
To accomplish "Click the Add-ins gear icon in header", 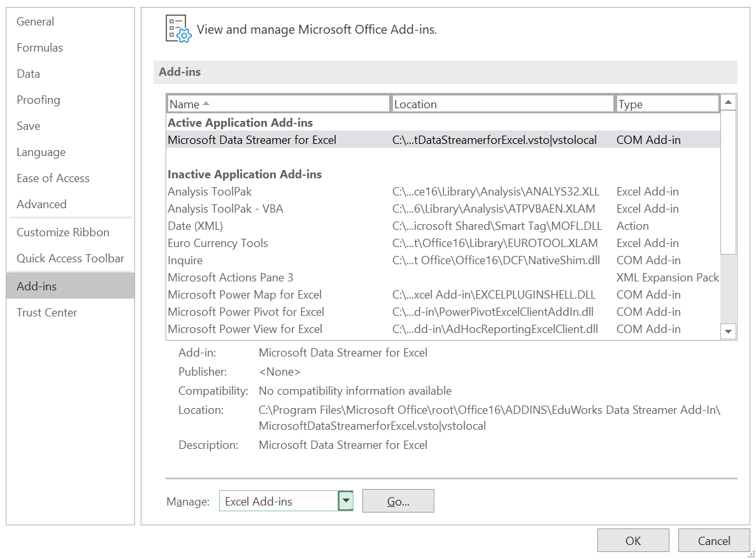I will (178, 29).
